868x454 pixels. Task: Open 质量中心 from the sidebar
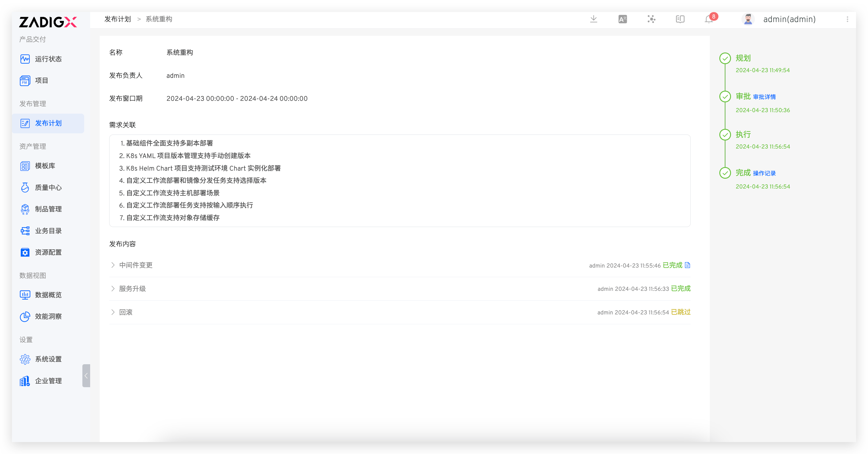(48, 188)
